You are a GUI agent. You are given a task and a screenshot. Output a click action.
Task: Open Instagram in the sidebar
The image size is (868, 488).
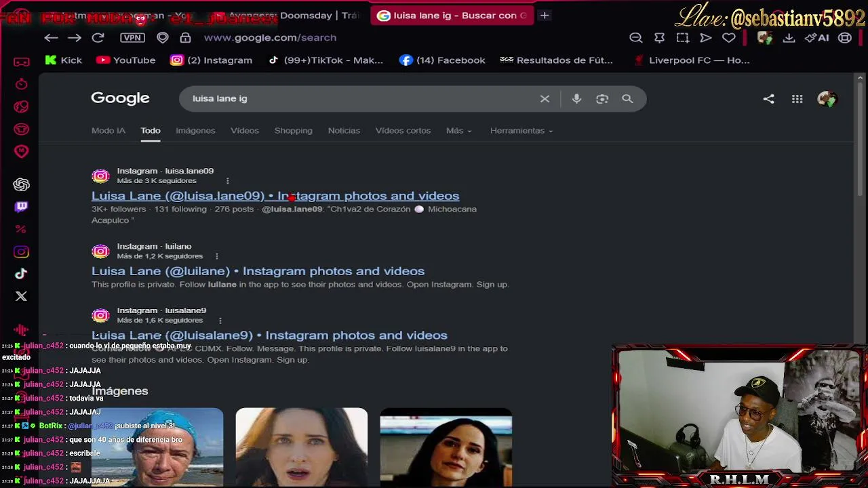click(x=22, y=252)
